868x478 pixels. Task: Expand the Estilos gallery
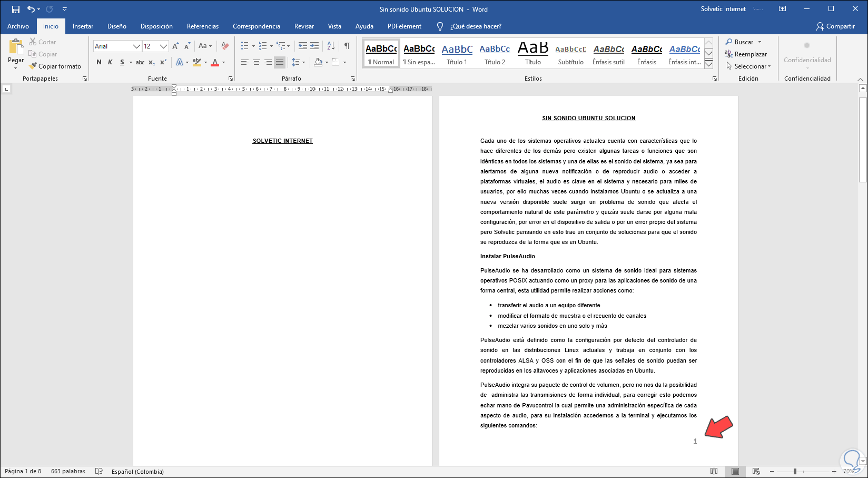(x=709, y=65)
